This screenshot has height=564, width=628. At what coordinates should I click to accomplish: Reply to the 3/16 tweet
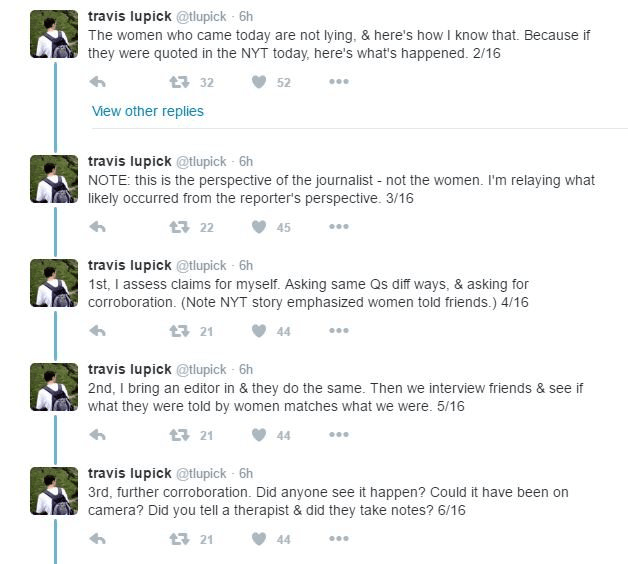[98, 227]
